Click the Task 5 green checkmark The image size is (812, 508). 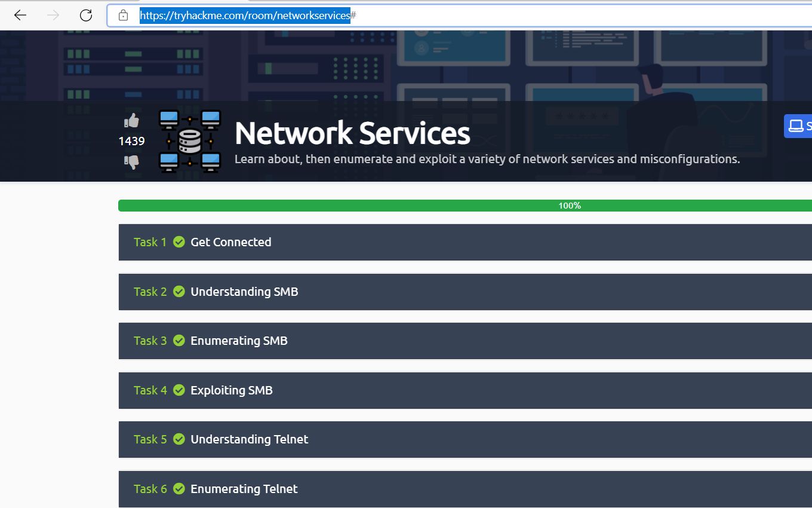pos(179,439)
